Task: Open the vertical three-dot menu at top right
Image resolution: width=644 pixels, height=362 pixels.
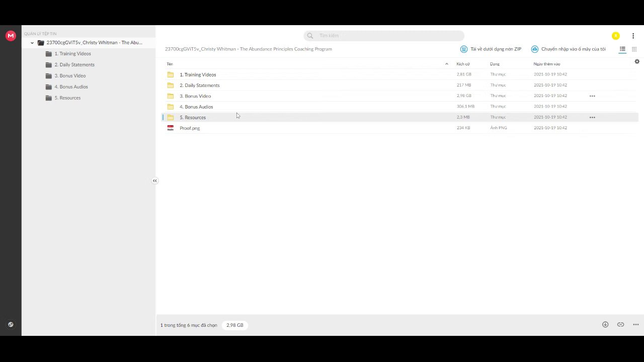Action: (x=633, y=36)
